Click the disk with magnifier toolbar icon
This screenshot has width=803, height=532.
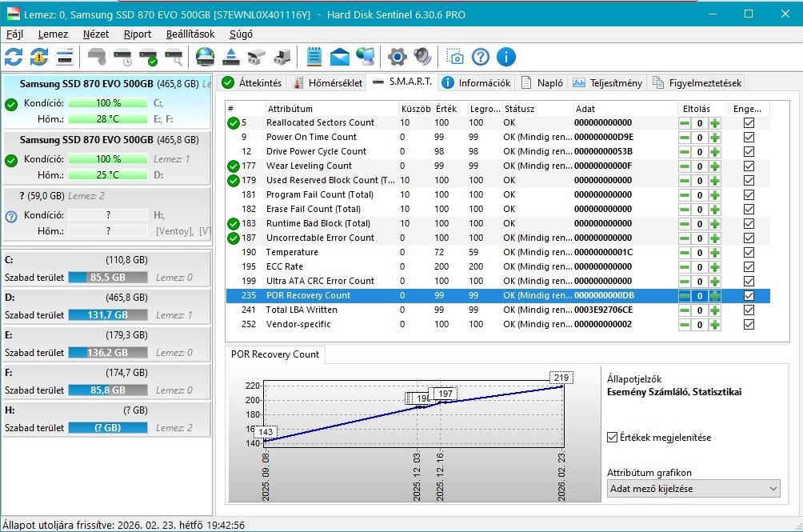pos(174,57)
